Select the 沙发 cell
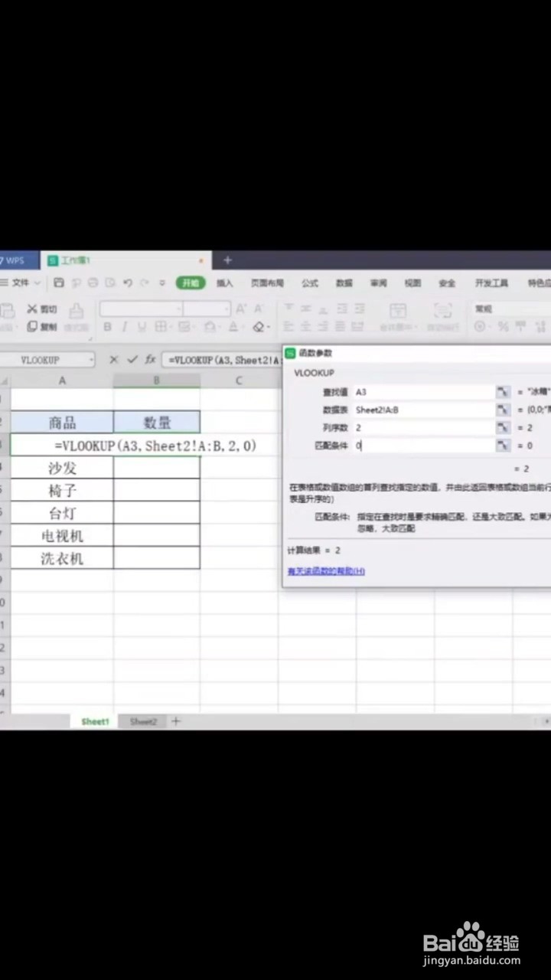 [x=62, y=467]
